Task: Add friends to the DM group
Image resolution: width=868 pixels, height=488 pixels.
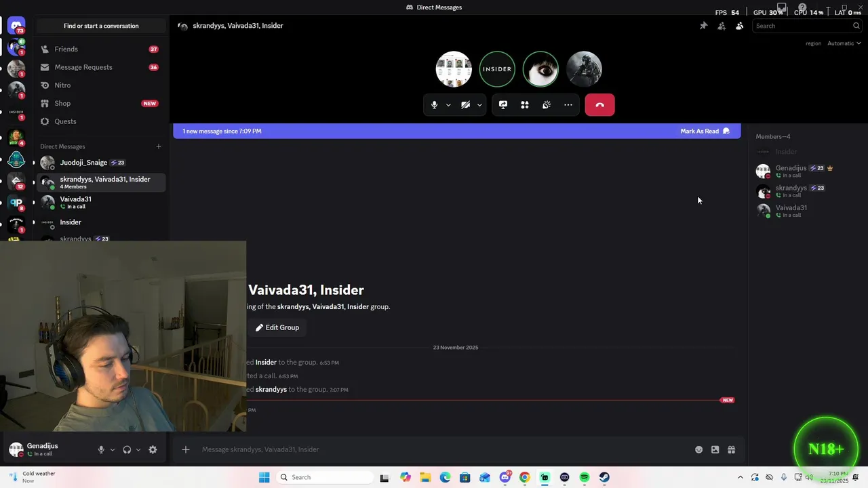Action: point(722,26)
